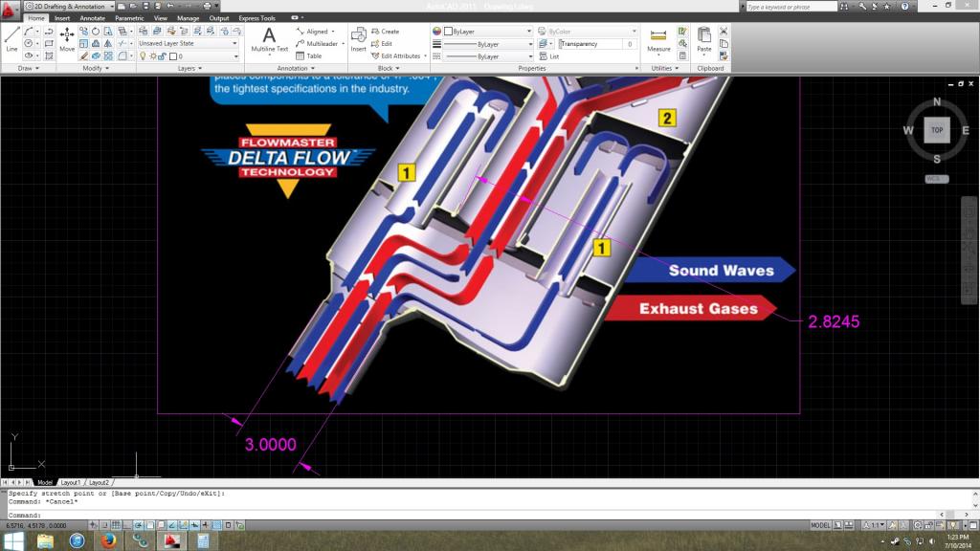Open the current layer 0 dropdown
This screenshot has width=980, height=551.
coord(189,56)
